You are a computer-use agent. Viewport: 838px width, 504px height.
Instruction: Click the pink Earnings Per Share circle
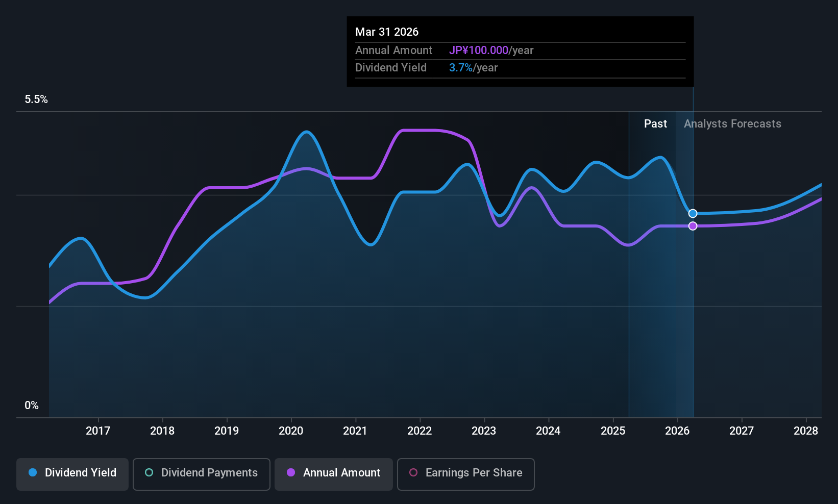point(413,472)
